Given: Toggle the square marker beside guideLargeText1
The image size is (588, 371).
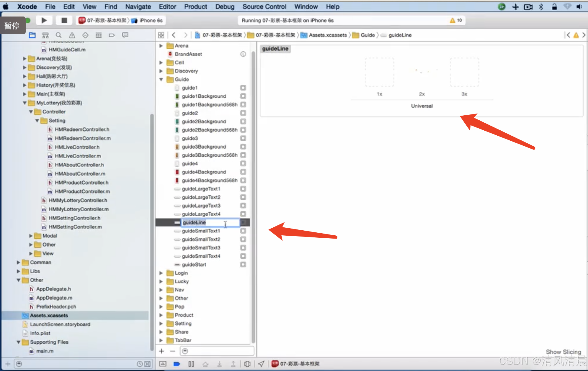Looking at the screenshot, I should (243, 189).
